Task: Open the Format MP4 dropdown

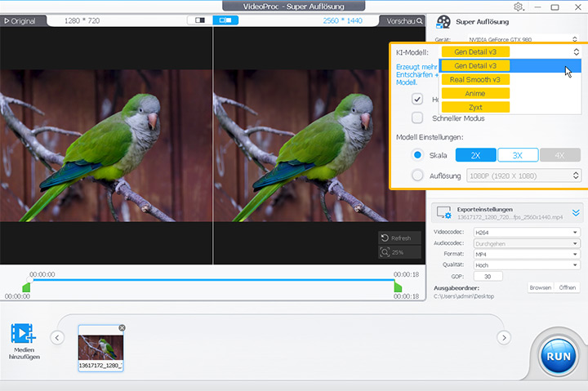Action: pyautogui.click(x=526, y=254)
